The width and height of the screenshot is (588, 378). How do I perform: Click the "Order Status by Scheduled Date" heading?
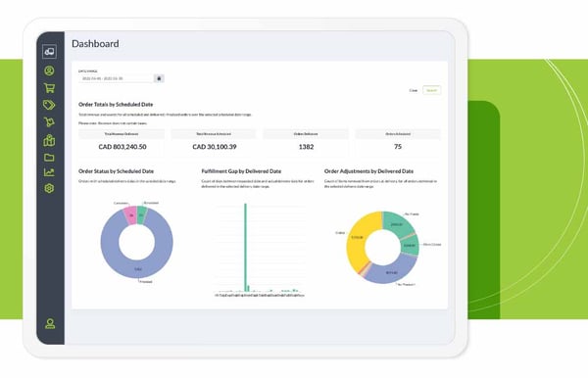[x=116, y=171]
